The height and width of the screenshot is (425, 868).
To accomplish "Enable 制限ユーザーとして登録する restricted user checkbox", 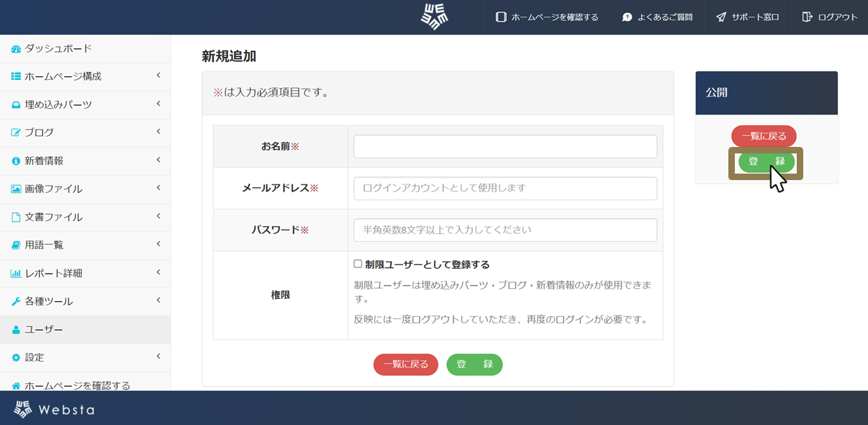I will pos(357,264).
